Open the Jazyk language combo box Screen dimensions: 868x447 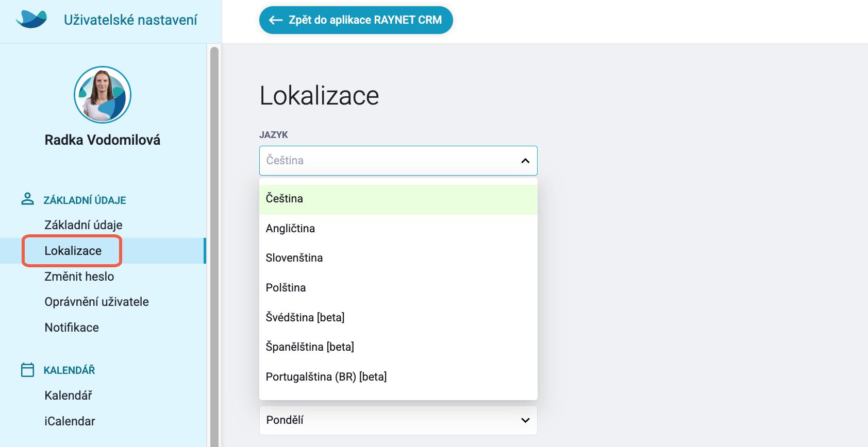click(398, 161)
